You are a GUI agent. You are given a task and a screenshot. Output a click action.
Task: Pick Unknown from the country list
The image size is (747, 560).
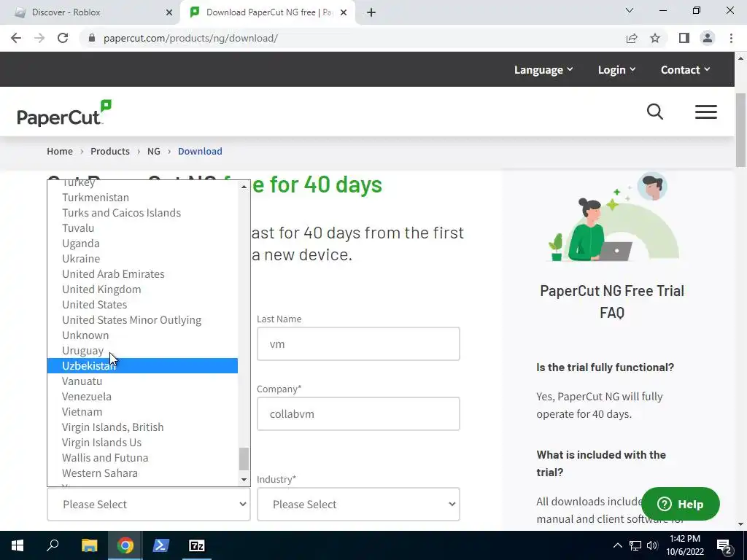coord(142,335)
